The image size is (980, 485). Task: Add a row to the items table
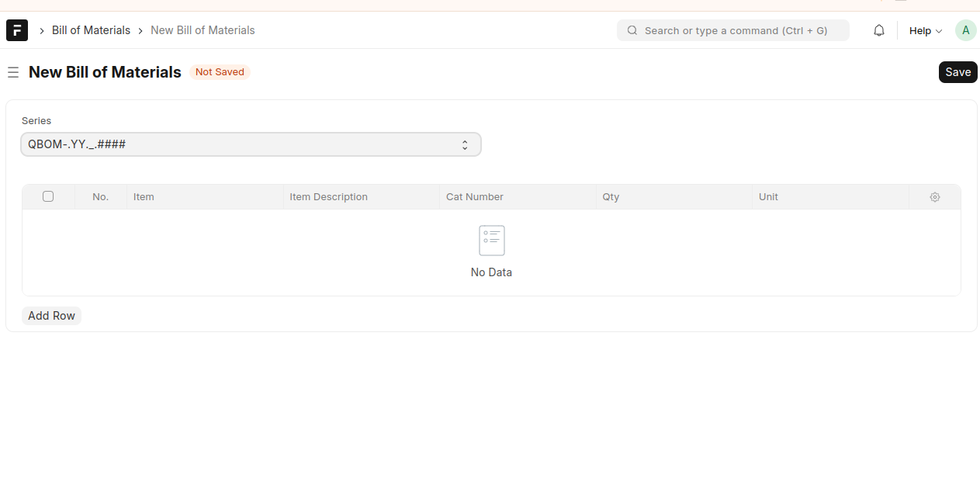[x=51, y=316]
